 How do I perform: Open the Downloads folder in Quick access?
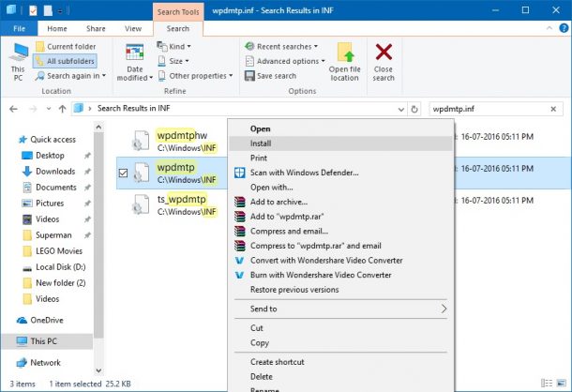click(x=55, y=172)
